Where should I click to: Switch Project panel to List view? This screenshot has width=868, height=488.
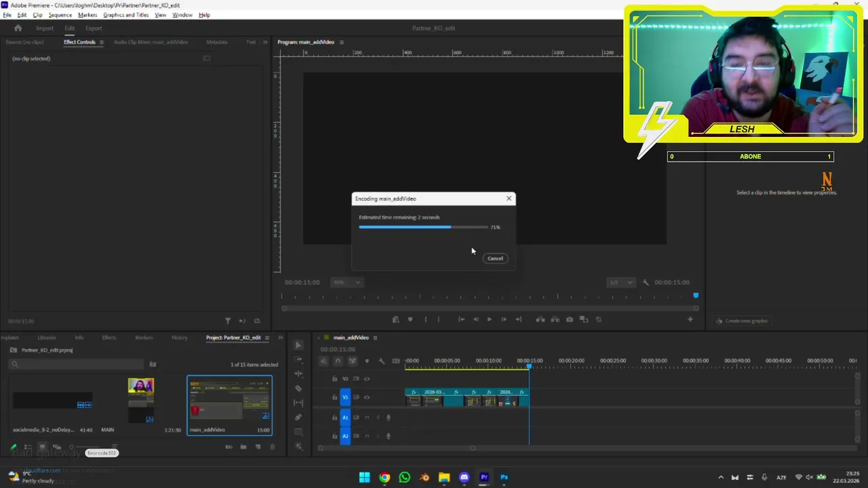(28, 447)
